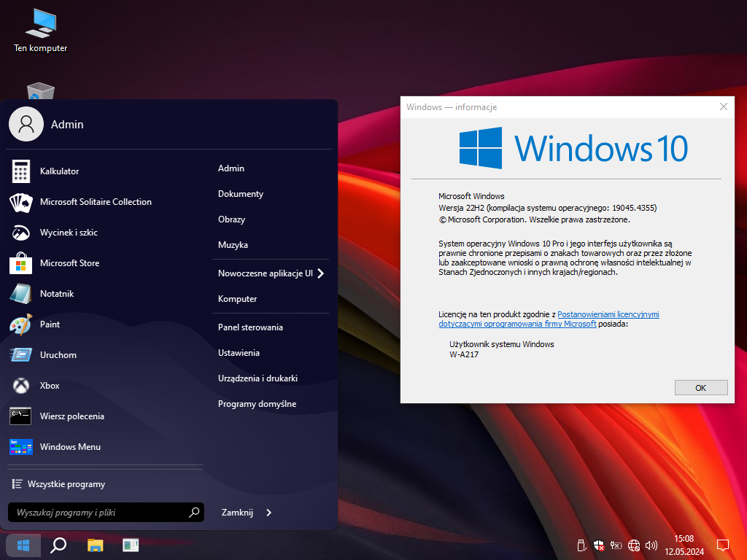Open Wycinek i szkic app
Screen dimensions: 747x560
[x=69, y=233]
